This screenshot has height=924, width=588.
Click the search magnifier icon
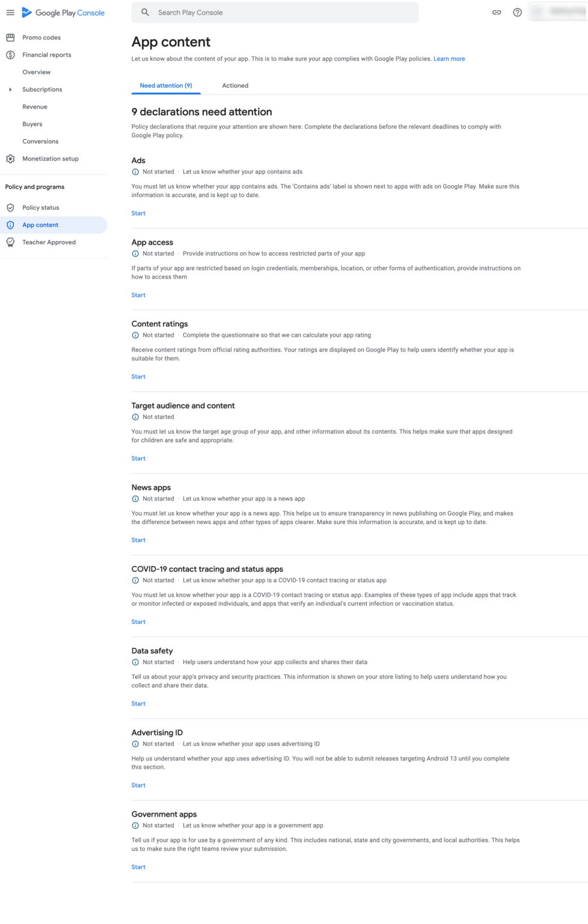point(145,12)
